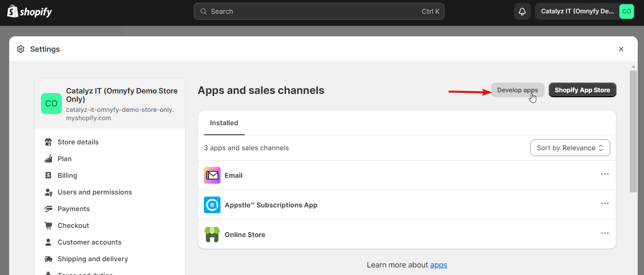Follow the apps link

[x=439, y=265]
